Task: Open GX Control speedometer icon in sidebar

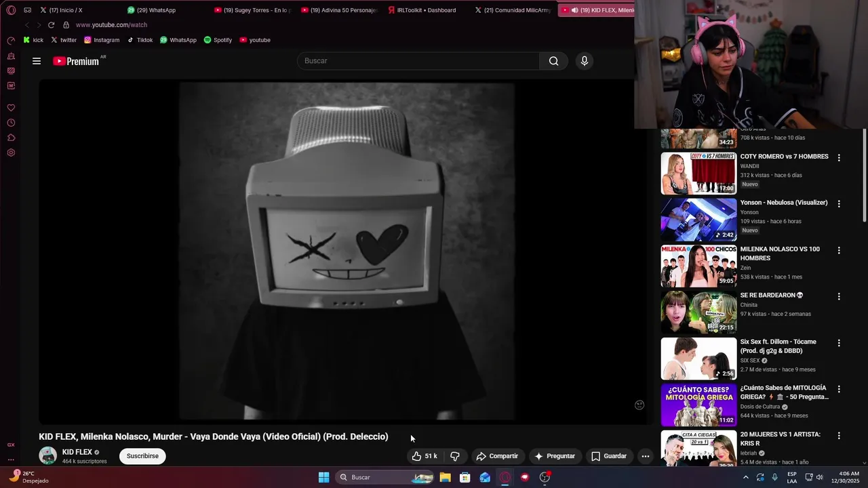Action: 11,41
